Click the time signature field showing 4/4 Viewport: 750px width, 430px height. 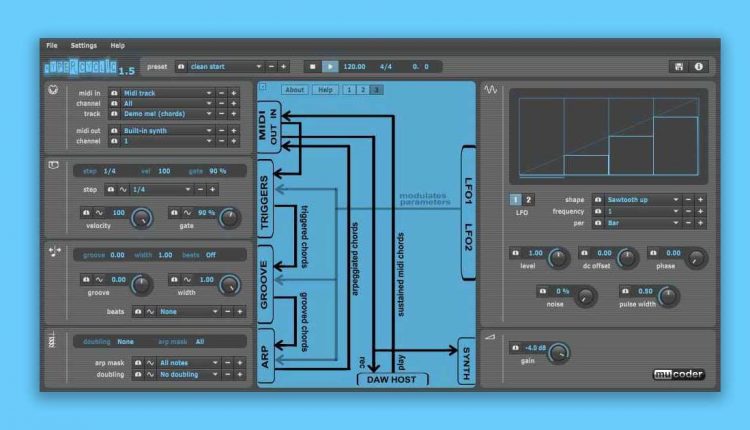pyautogui.click(x=386, y=66)
